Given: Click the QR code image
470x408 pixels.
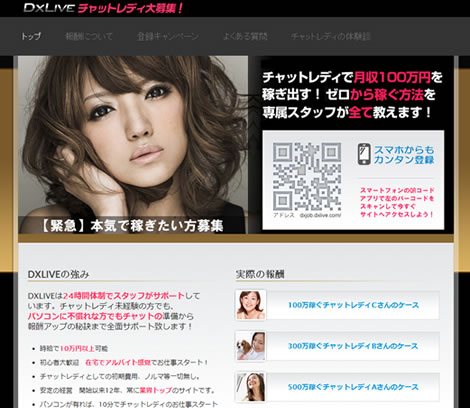Looking at the screenshot, I should 307,177.
